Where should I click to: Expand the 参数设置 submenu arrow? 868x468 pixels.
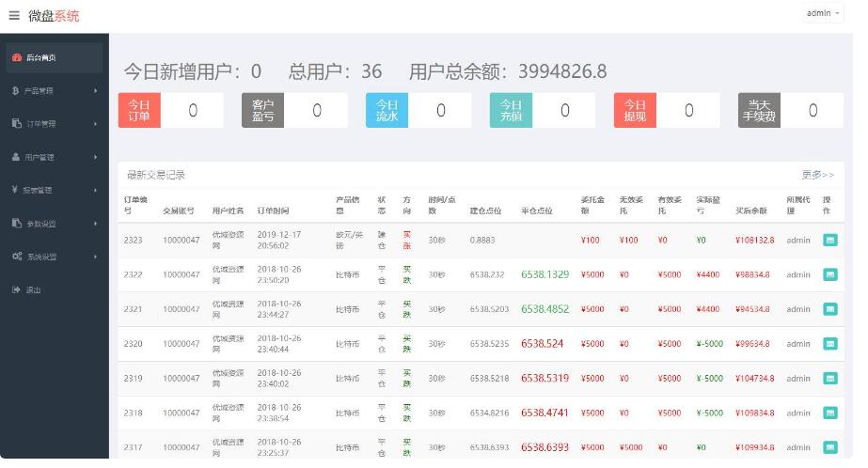(95, 224)
